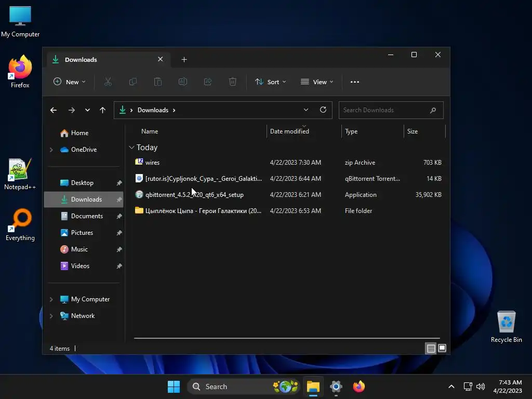Expand My Computer tree node
Screen dimensions: 532x399
coord(51,299)
